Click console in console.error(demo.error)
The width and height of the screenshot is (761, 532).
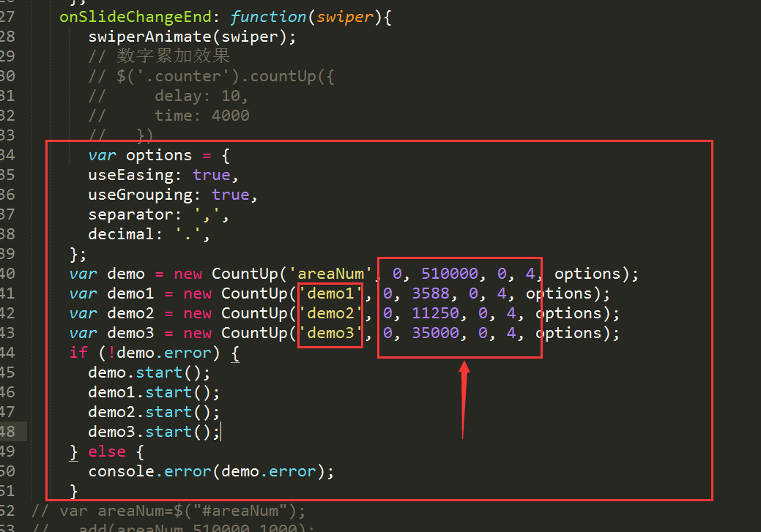point(122,471)
